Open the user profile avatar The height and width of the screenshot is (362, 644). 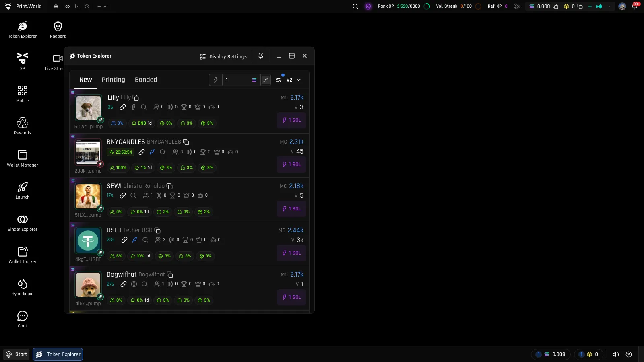click(x=622, y=6)
